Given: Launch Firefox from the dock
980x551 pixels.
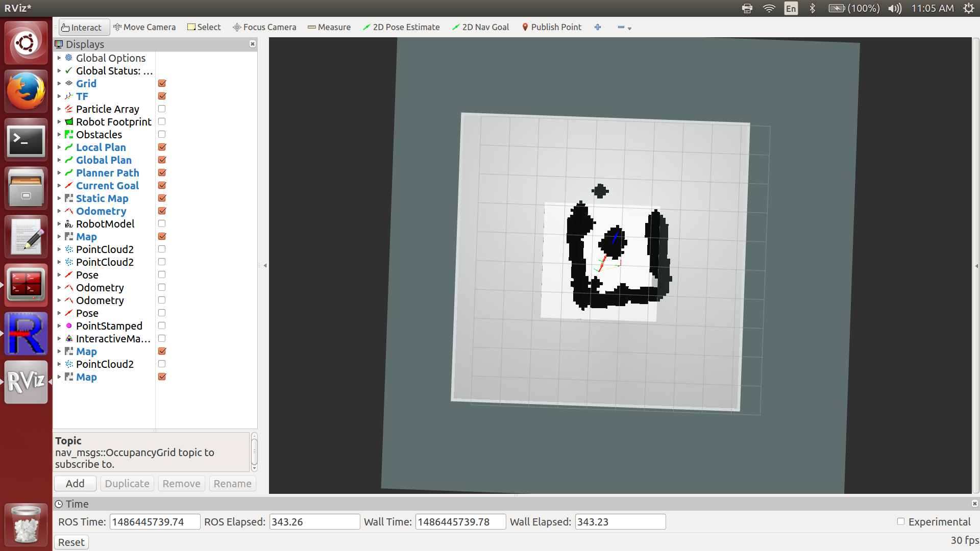Looking at the screenshot, I should 26,91.
